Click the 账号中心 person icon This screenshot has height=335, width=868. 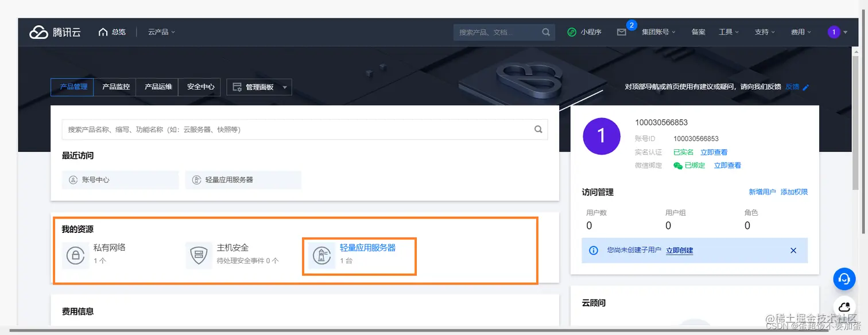tap(73, 180)
